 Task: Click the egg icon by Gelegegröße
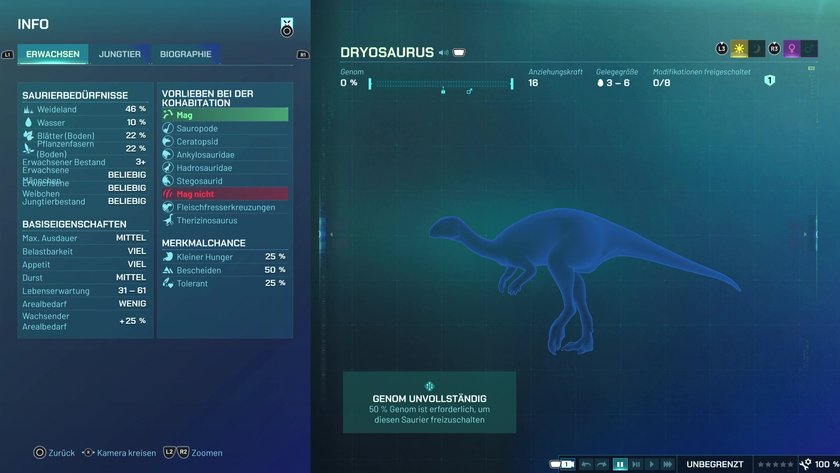[x=600, y=83]
